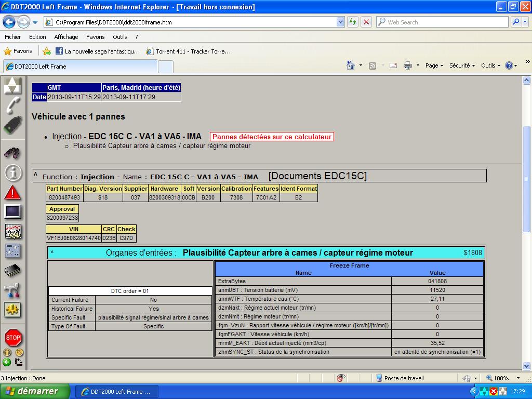This screenshot has width=532, height=399.
Task: Open the Affichage menu
Action: pos(66,37)
